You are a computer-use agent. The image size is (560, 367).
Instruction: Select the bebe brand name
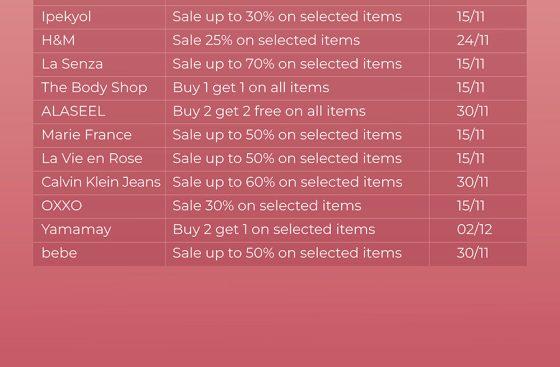coord(59,253)
